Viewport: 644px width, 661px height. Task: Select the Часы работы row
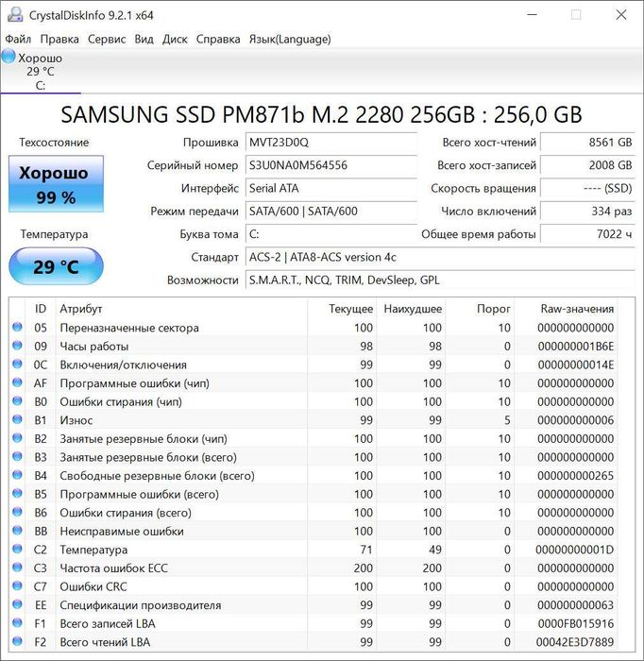[x=314, y=347]
